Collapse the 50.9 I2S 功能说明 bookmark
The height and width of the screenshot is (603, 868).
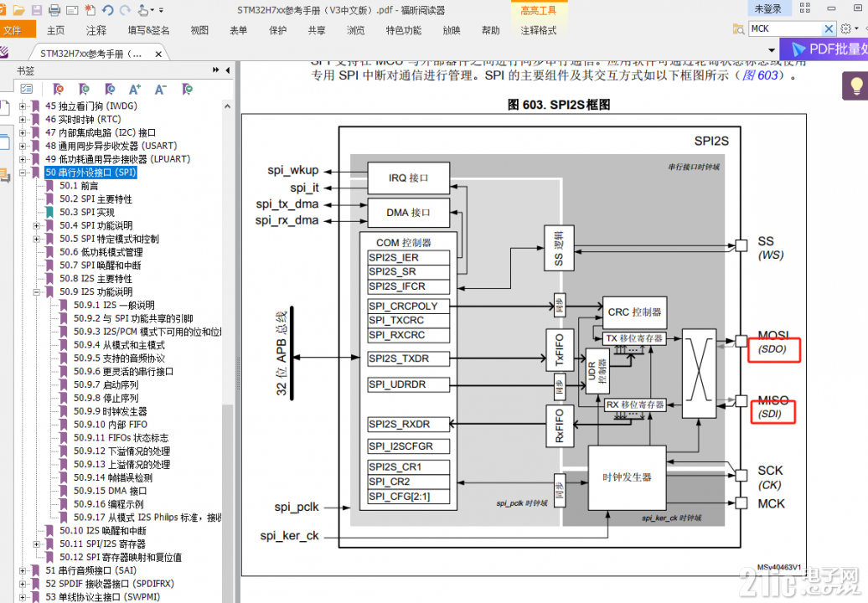coord(37,292)
